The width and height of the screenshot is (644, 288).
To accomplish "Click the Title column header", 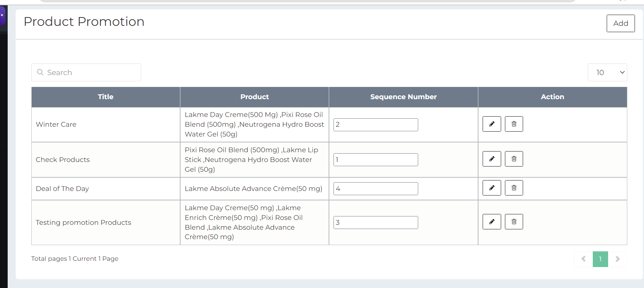I will 106,97.
